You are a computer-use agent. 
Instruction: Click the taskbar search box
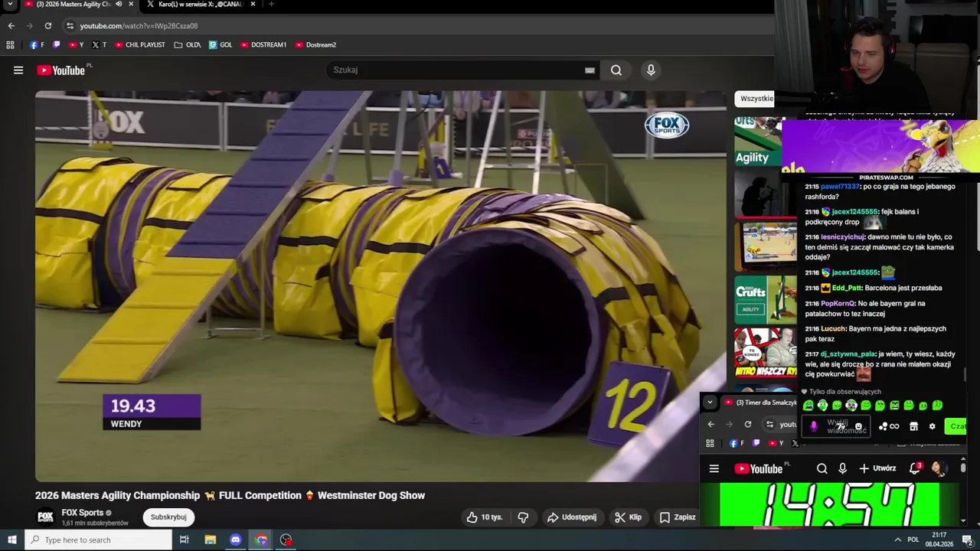(x=99, y=540)
